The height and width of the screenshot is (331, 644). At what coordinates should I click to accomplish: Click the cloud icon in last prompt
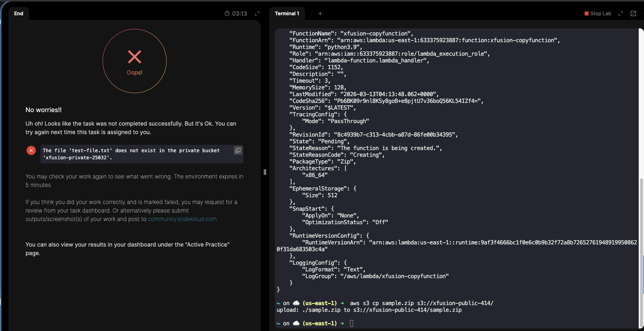tap(296, 323)
